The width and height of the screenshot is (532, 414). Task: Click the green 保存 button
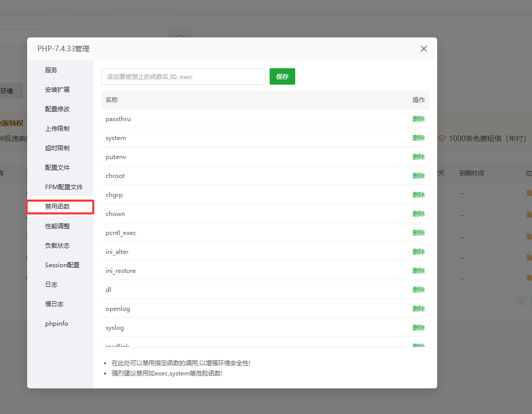coord(282,76)
